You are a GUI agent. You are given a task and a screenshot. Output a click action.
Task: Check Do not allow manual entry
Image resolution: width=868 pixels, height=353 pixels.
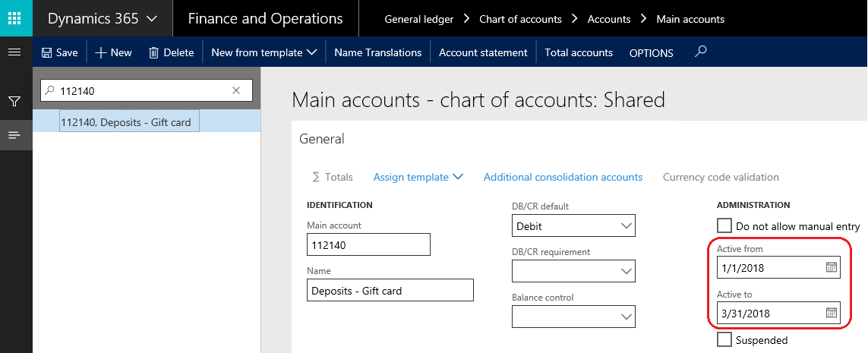tap(724, 225)
